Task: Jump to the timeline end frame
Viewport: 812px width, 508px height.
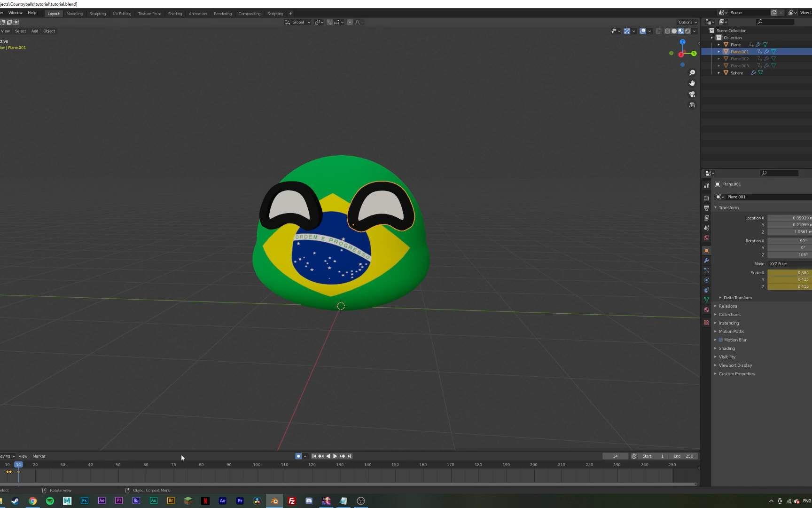Action: click(x=349, y=456)
